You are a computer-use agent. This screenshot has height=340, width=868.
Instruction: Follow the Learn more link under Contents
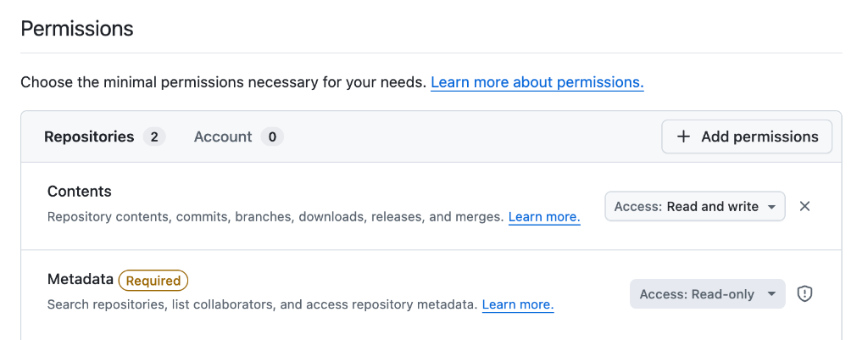[544, 217]
